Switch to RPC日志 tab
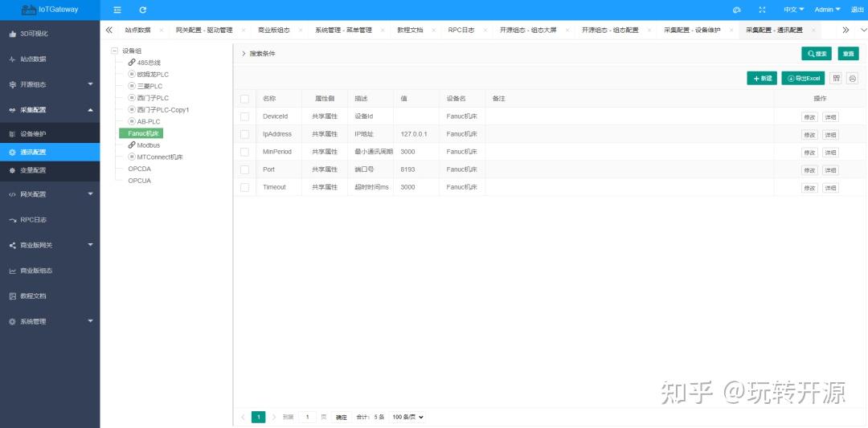 click(461, 30)
